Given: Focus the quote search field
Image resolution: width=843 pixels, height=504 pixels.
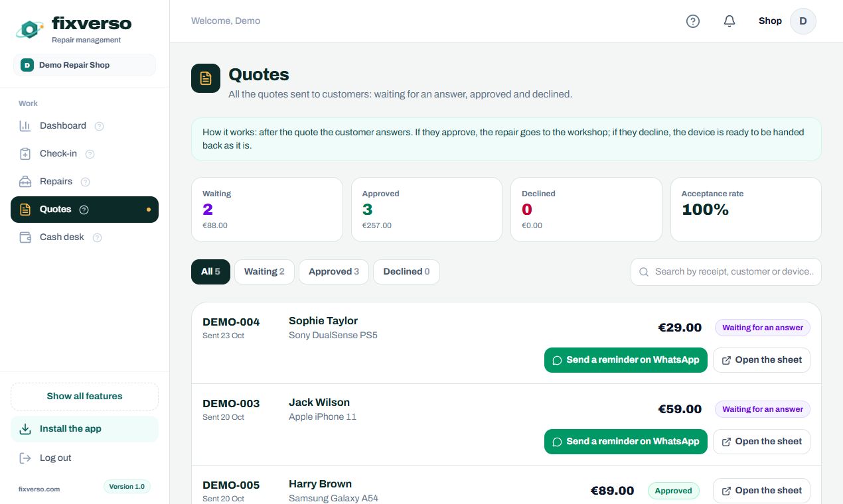Looking at the screenshot, I should 726,272.
